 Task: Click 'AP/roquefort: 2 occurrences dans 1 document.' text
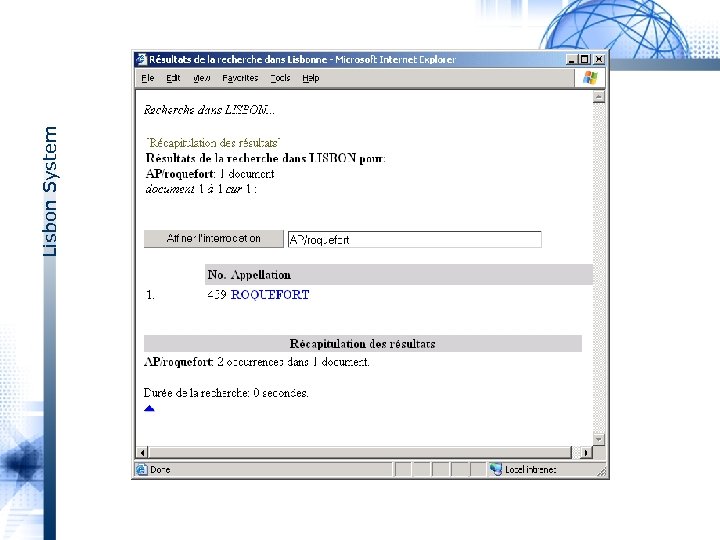[257, 362]
